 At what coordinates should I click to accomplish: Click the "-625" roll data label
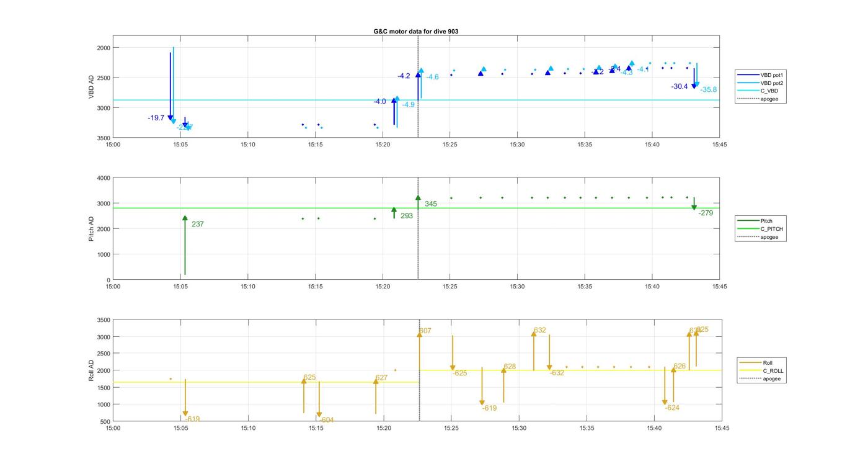(459, 373)
